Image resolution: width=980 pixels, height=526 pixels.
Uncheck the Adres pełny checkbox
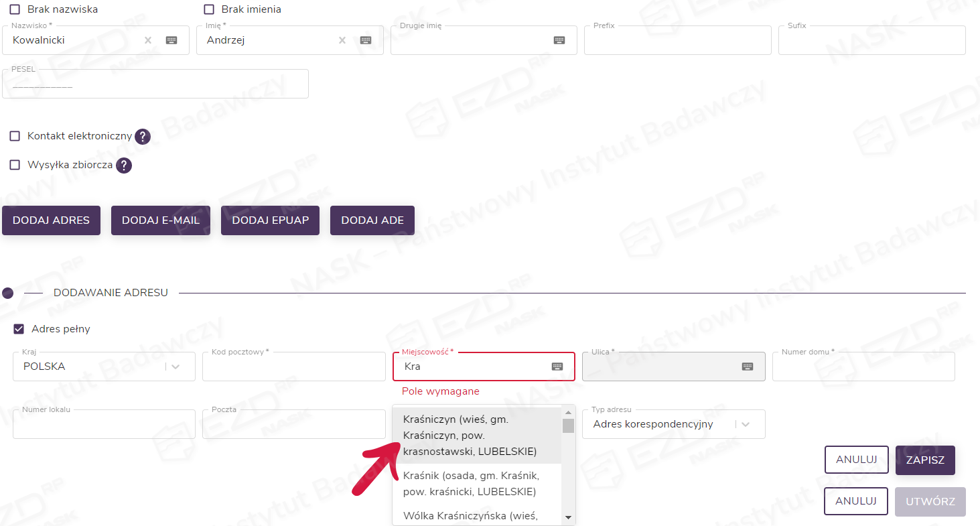point(19,329)
